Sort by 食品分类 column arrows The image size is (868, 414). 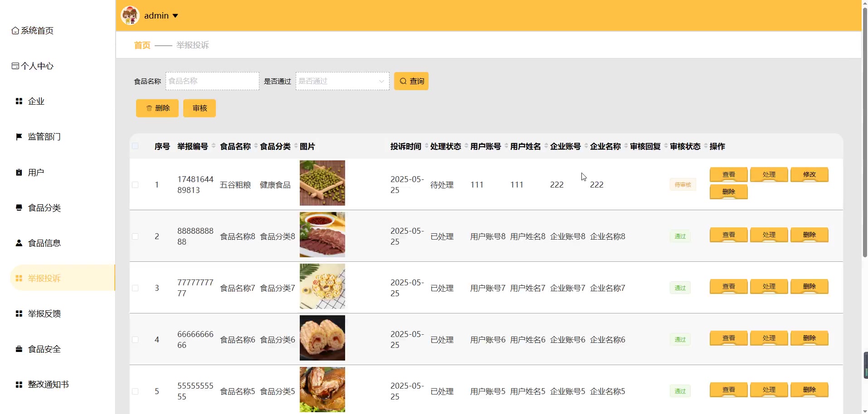click(x=296, y=146)
